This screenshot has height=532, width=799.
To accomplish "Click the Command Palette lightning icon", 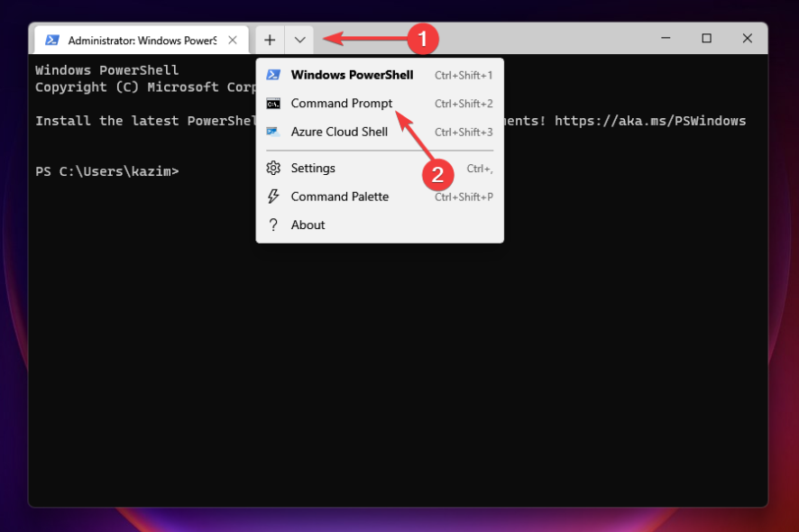I will click(x=273, y=197).
